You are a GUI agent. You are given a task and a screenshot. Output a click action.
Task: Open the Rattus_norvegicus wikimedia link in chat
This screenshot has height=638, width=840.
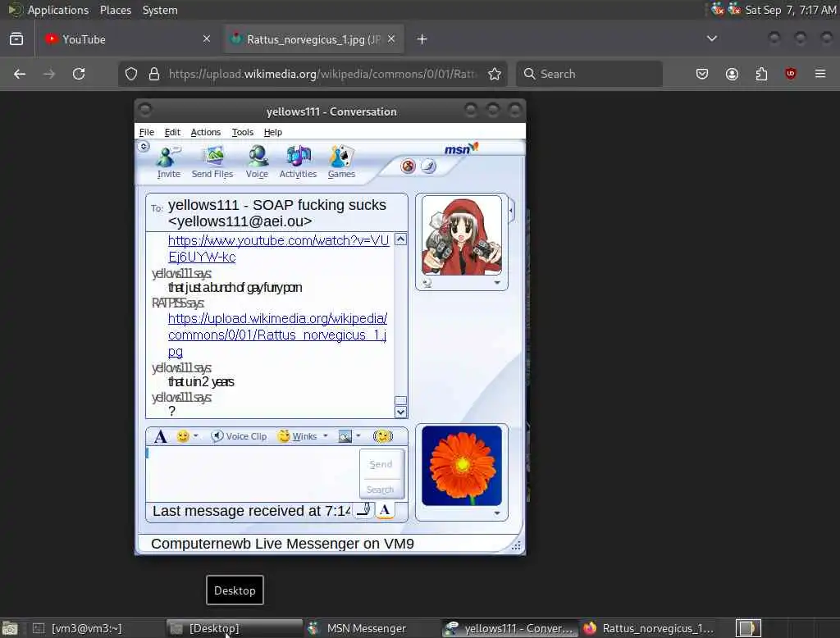(x=277, y=335)
